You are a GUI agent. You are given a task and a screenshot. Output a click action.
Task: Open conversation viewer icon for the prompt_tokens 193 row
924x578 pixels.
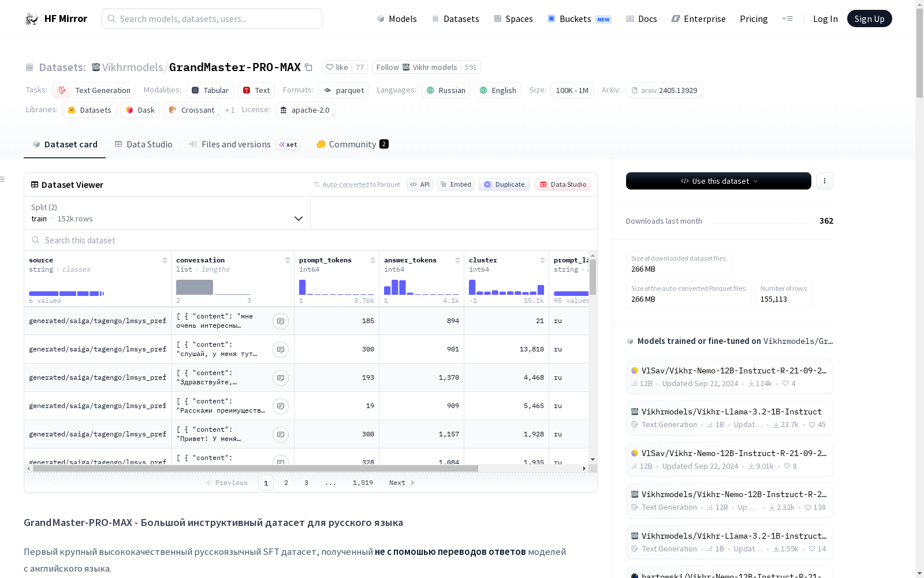(x=281, y=378)
